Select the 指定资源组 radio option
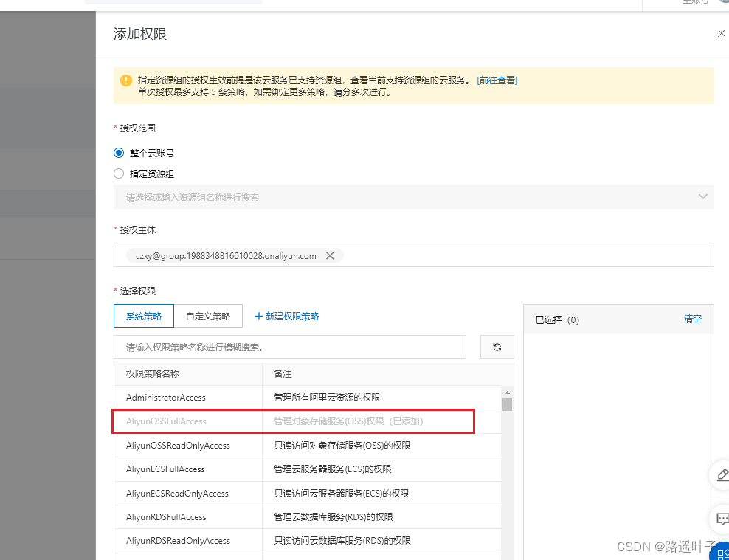 119,173
